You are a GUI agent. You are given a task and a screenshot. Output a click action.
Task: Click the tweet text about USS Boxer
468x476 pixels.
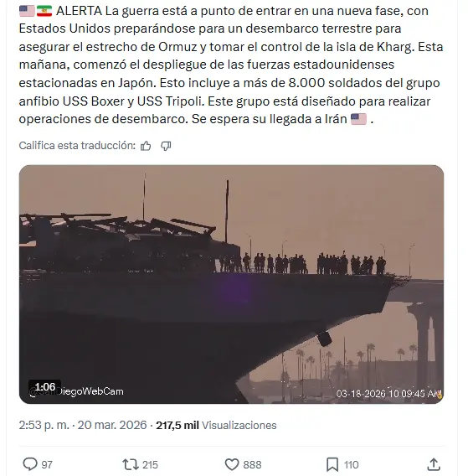click(231, 65)
